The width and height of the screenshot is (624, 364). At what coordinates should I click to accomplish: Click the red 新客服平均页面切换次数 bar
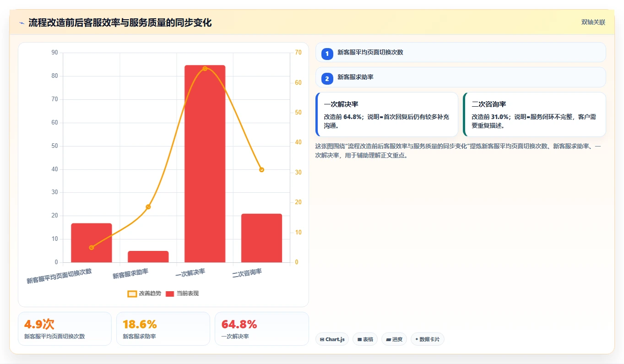(92, 243)
